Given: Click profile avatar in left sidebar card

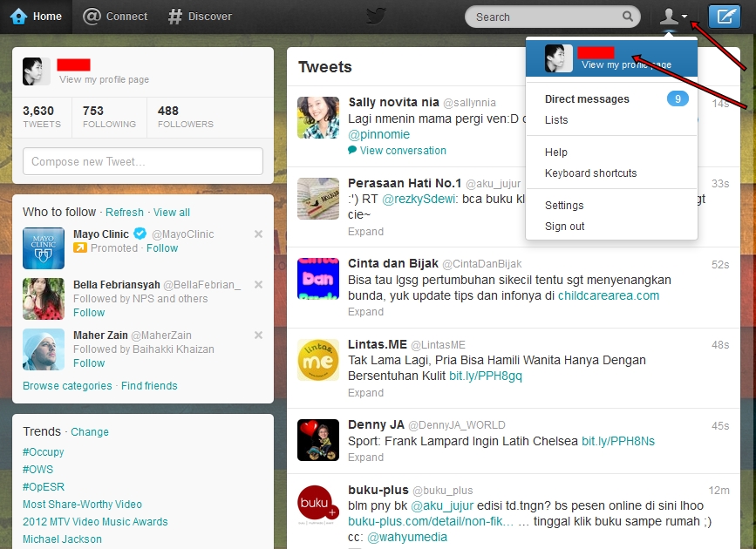Looking at the screenshot, I should (36, 71).
